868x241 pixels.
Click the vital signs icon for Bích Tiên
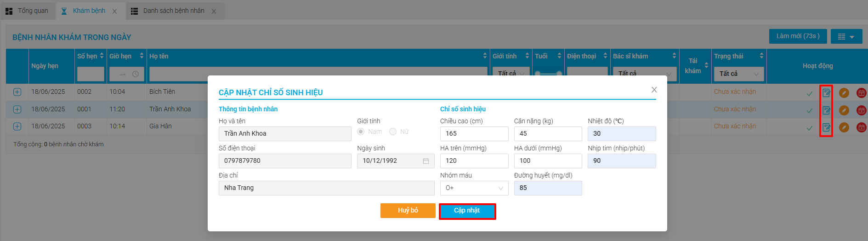(826, 93)
